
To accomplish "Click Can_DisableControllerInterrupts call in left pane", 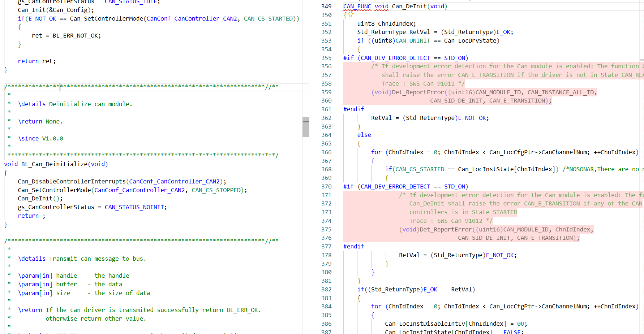I will (72, 181).
